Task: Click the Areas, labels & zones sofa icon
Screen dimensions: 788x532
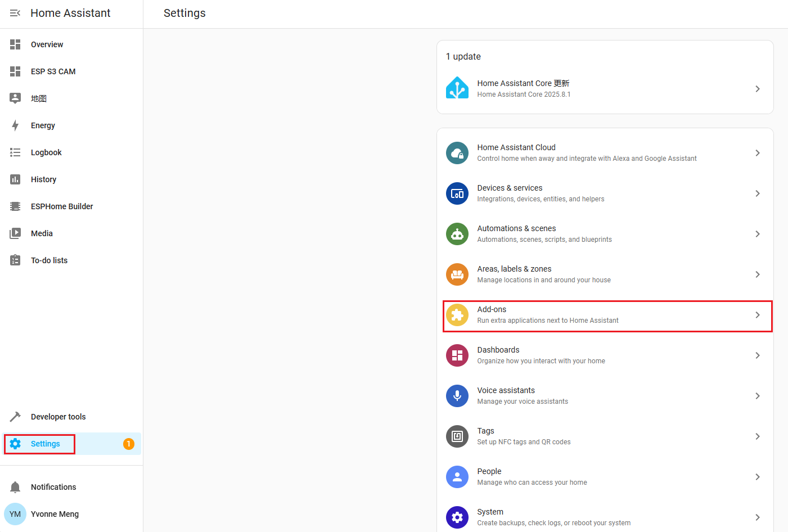Action: point(457,274)
